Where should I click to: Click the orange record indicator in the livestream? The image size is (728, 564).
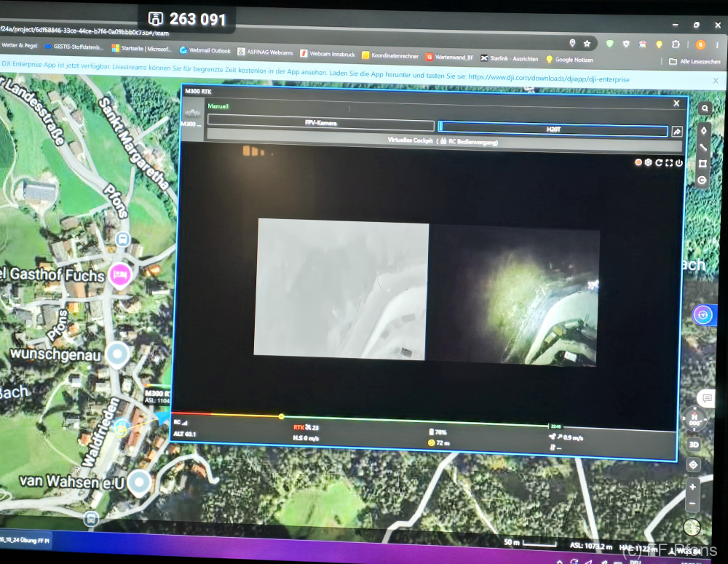638,162
